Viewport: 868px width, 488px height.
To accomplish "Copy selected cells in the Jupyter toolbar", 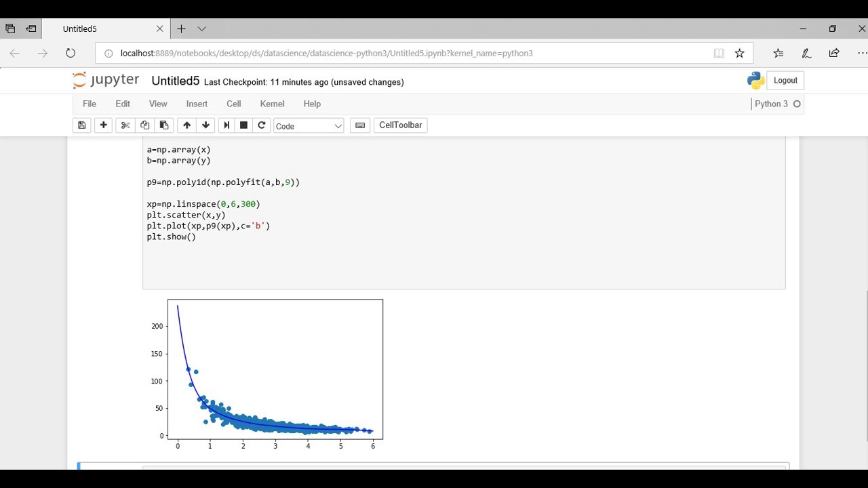I will point(144,125).
